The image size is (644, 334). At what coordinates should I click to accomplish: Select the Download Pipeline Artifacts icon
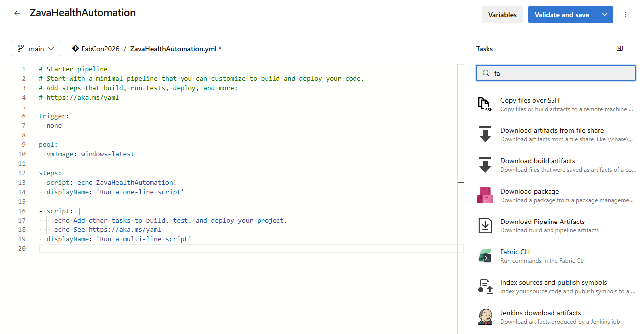coord(485,225)
